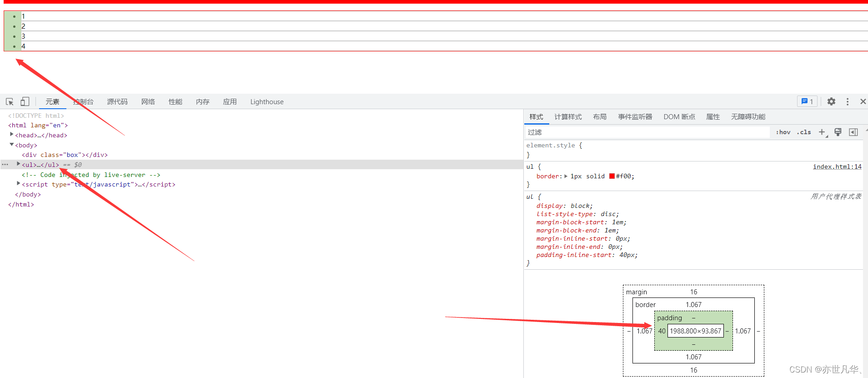868x378 pixels.
Task: Open the 应用 tab
Action: coord(230,101)
